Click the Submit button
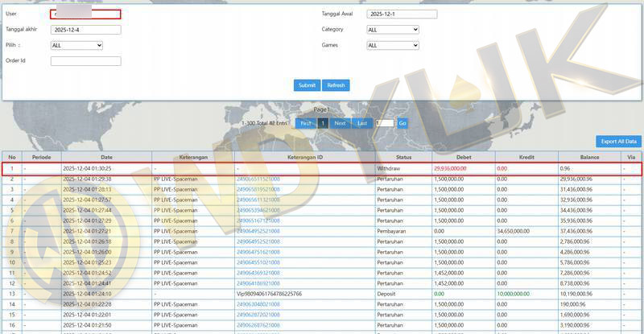The width and height of the screenshot is (644, 334). pos(307,85)
